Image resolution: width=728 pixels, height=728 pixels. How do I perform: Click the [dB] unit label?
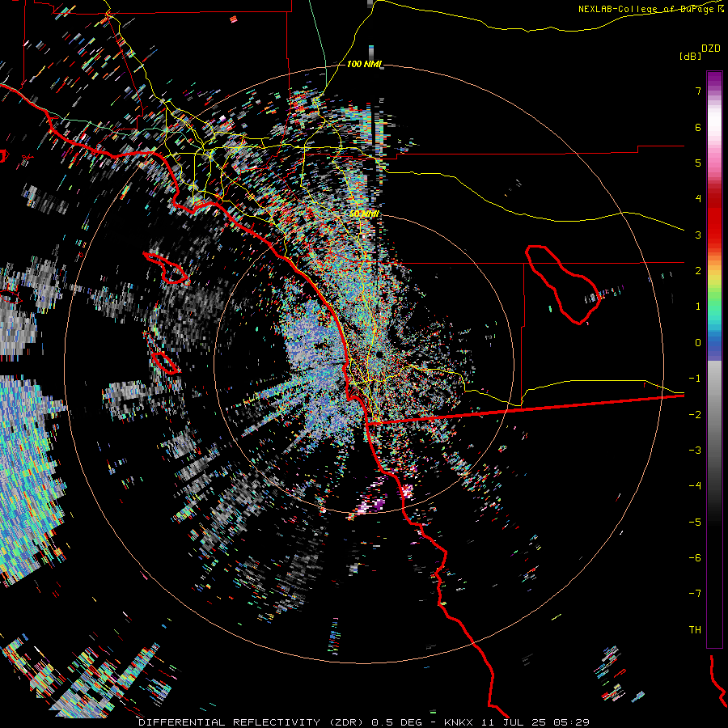[x=690, y=56]
